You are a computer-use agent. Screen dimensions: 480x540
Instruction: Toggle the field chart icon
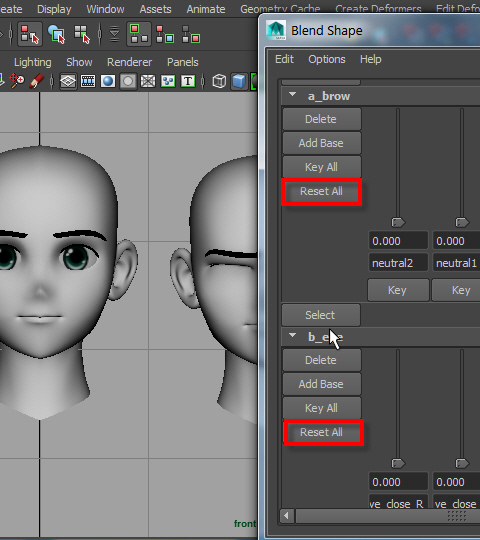[x=148, y=81]
